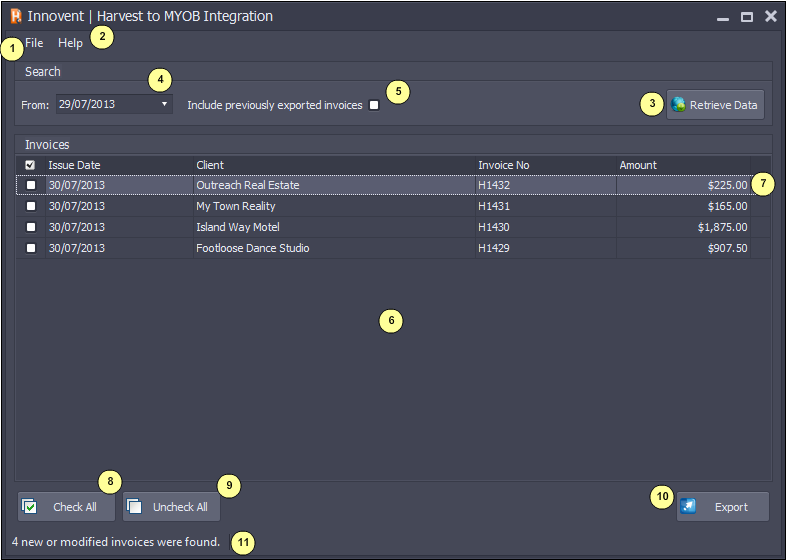
Task: Sort by the Issue Date column header
Action: (119, 165)
